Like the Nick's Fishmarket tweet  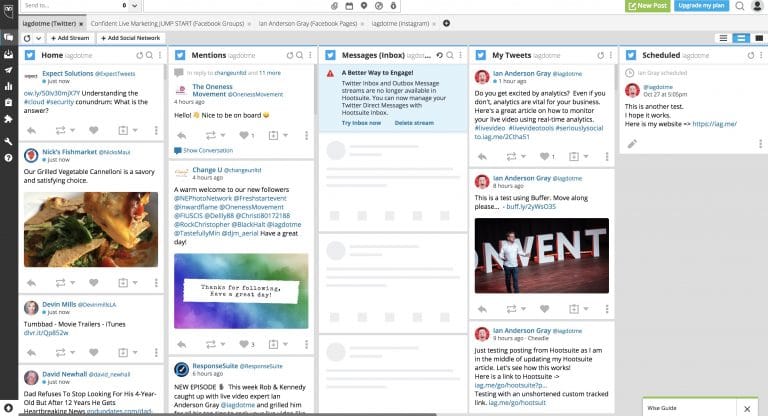[x=94, y=282]
